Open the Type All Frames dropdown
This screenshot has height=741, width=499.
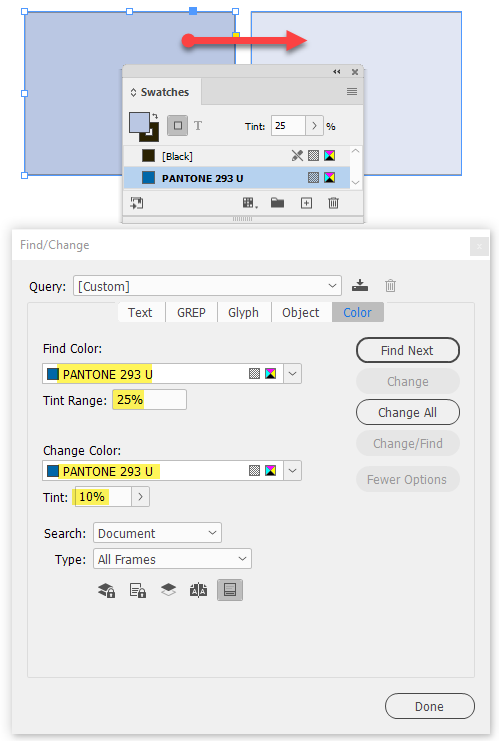pos(172,559)
